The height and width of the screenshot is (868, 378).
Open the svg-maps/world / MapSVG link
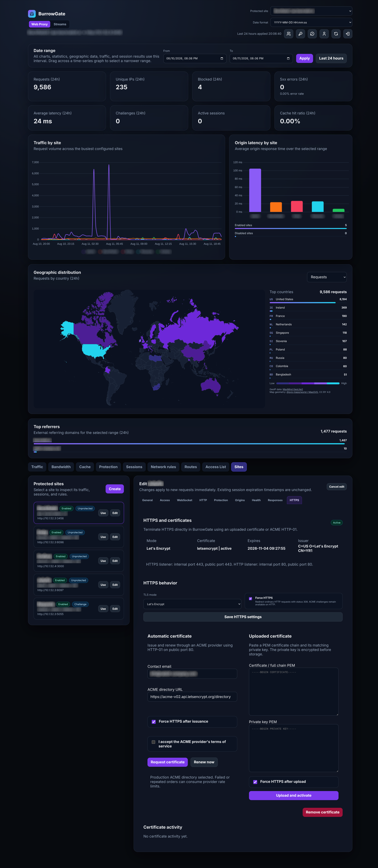(x=302, y=392)
